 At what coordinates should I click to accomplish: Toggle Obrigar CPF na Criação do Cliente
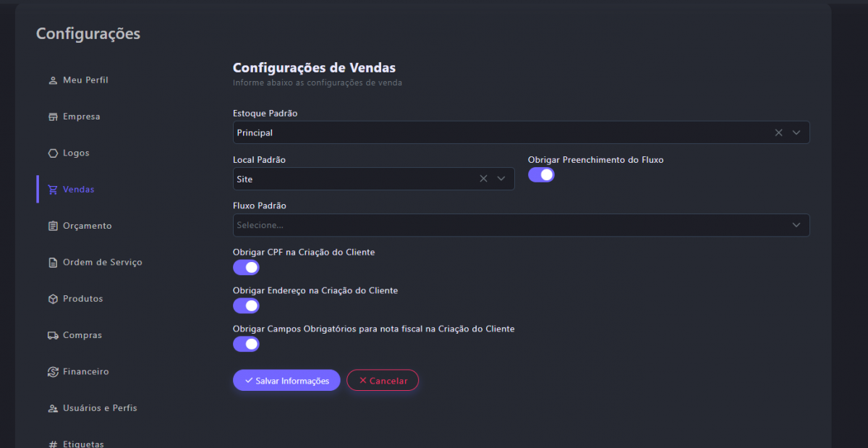coord(246,267)
